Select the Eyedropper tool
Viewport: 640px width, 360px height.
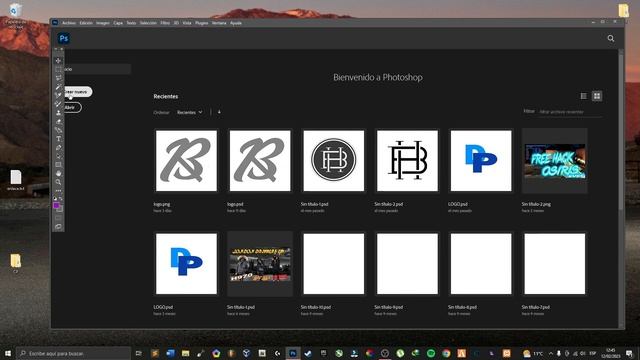click(x=58, y=87)
